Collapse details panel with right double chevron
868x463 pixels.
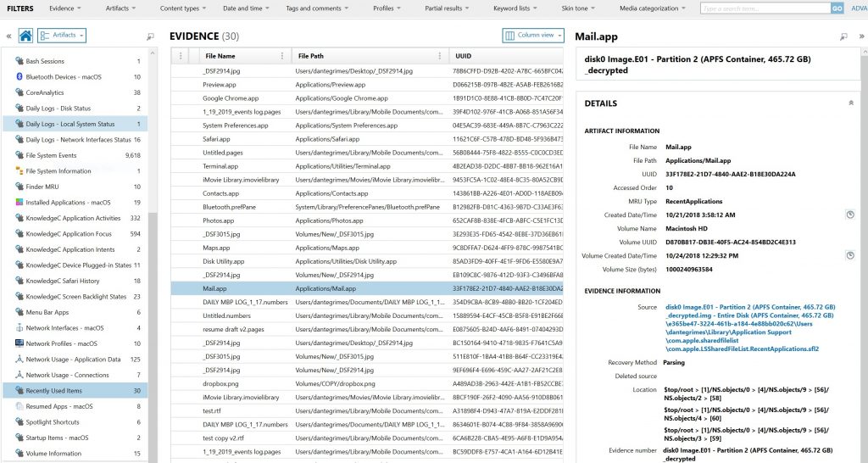click(861, 36)
